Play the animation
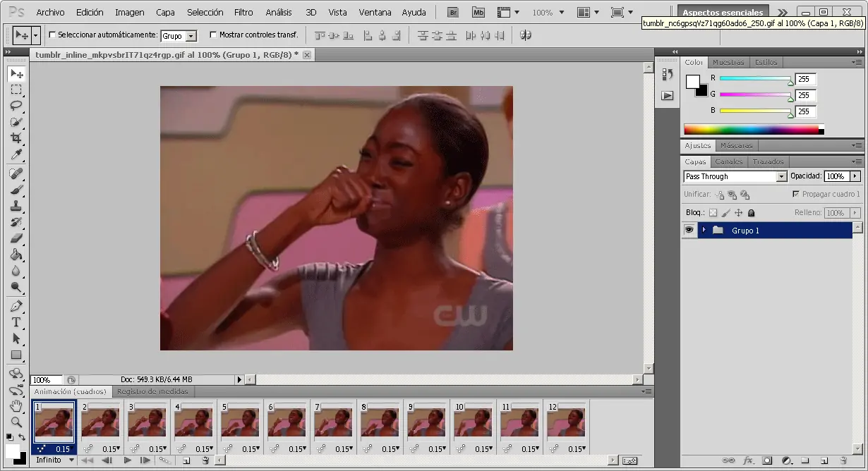This screenshot has height=471, width=868. [128, 460]
